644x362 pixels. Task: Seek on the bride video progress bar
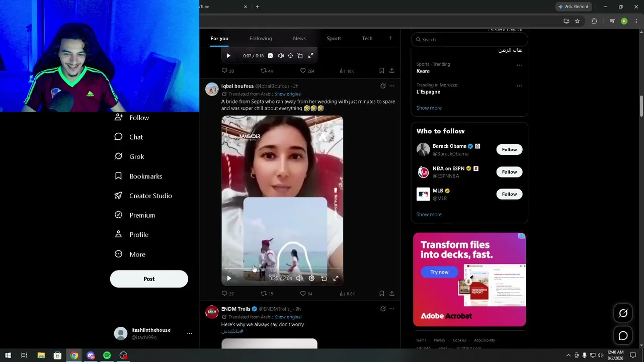pos(282,268)
